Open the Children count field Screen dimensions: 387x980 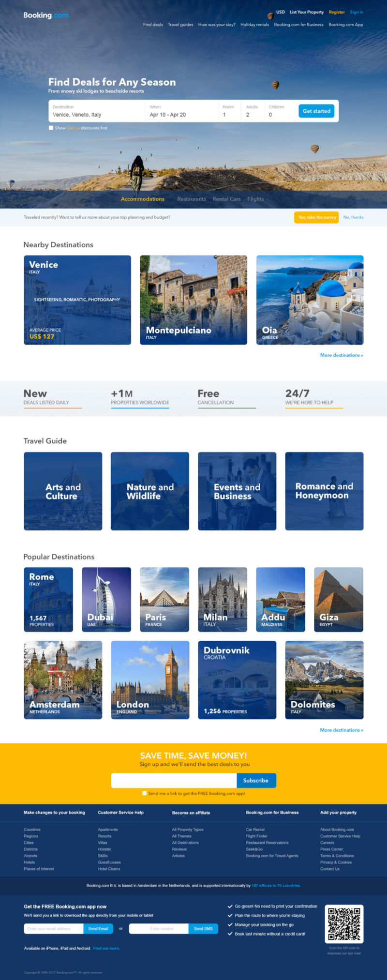tap(278, 111)
